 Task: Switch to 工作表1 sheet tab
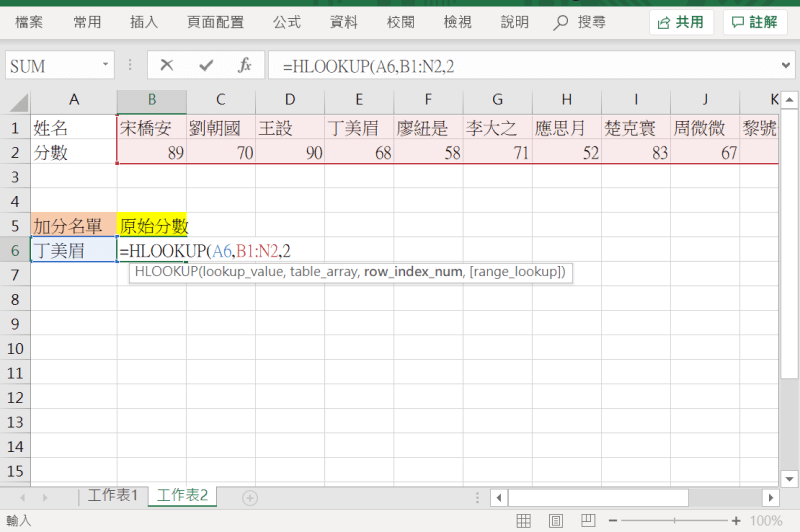coord(112,496)
